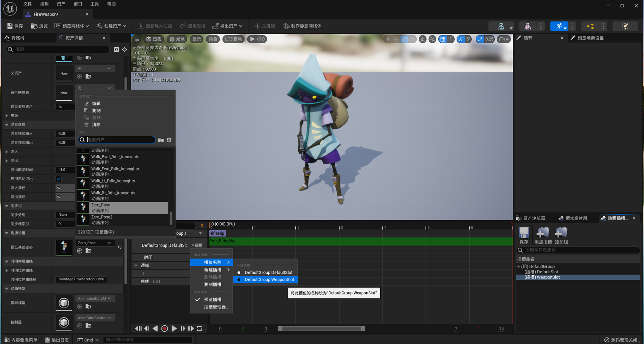Select DefaultGroup.WeaponSlot radio option

click(265, 280)
